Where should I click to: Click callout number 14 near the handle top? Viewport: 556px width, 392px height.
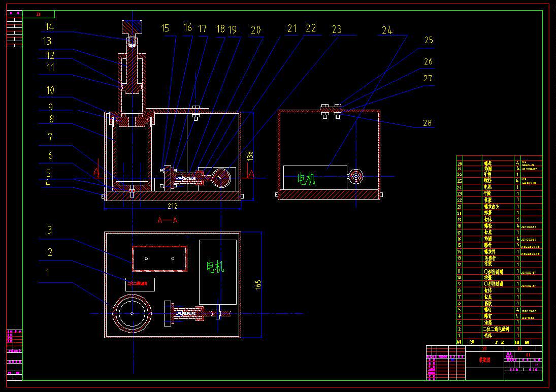click(x=49, y=26)
